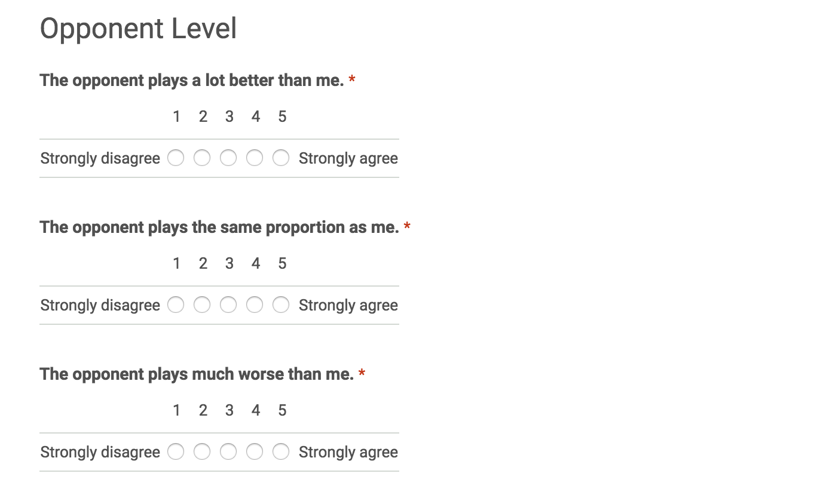Pick rating 4 for 'plays a lot better'

tap(255, 158)
